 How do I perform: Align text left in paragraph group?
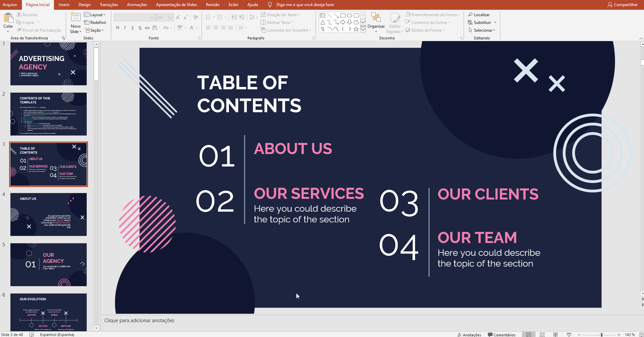coord(208,28)
